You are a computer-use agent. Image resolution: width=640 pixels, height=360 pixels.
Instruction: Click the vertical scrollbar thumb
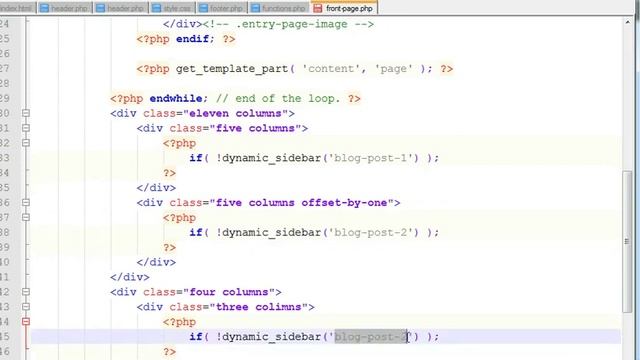[x=627, y=242]
